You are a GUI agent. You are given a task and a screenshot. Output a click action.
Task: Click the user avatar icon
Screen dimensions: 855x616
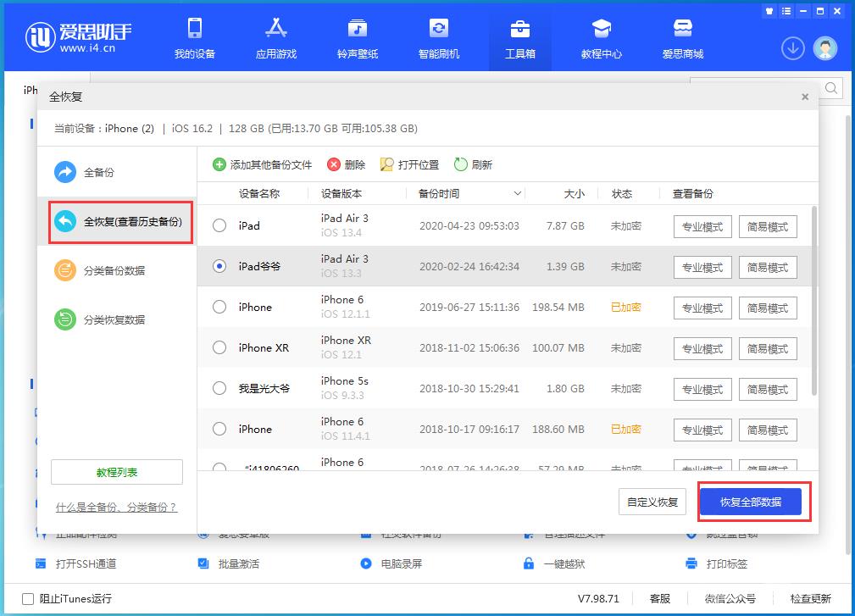tap(824, 48)
